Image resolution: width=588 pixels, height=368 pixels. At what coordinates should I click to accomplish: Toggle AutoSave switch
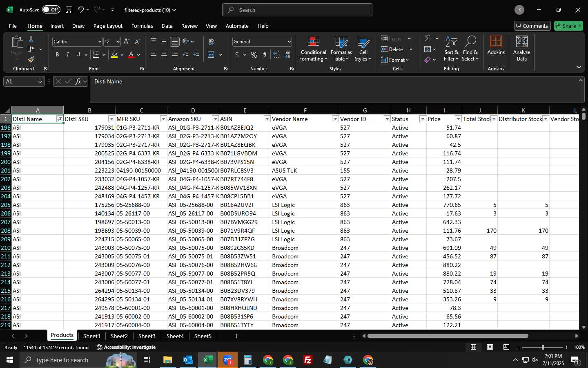tap(51, 10)
